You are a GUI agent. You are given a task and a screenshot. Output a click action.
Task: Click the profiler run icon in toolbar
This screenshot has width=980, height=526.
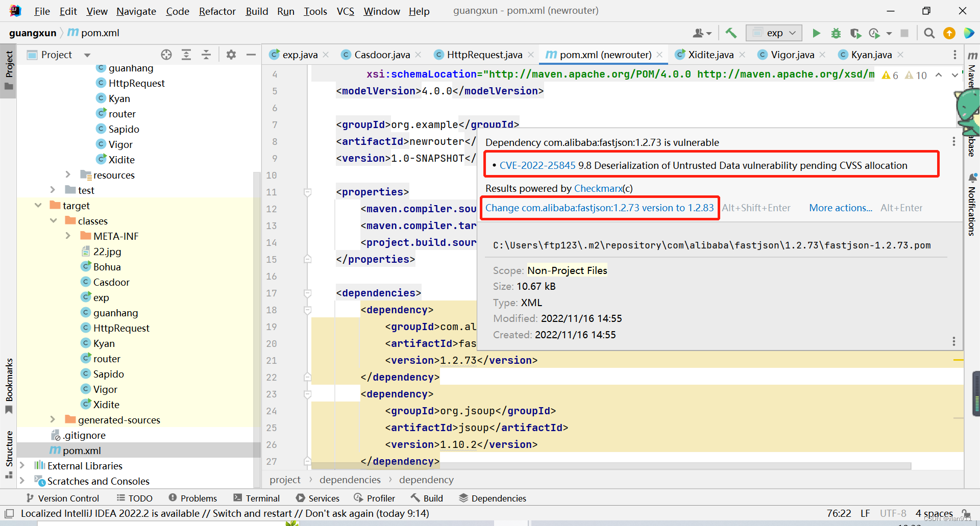(875, 33)
